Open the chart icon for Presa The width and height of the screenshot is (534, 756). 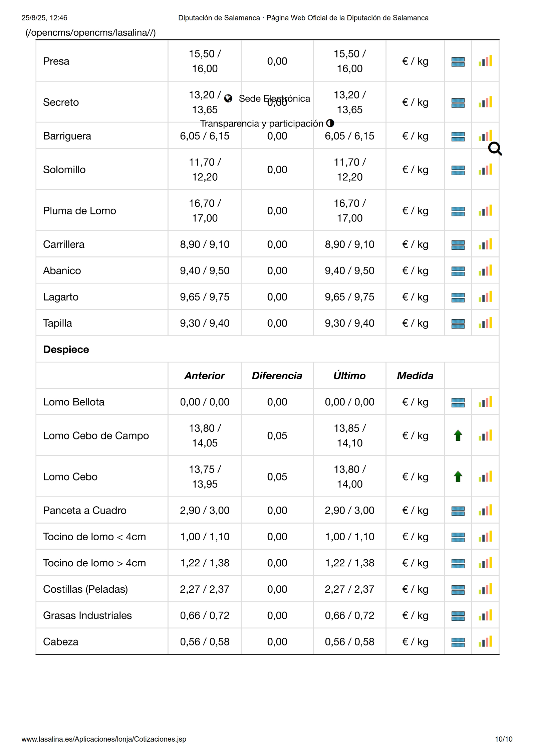pos(485,61)
